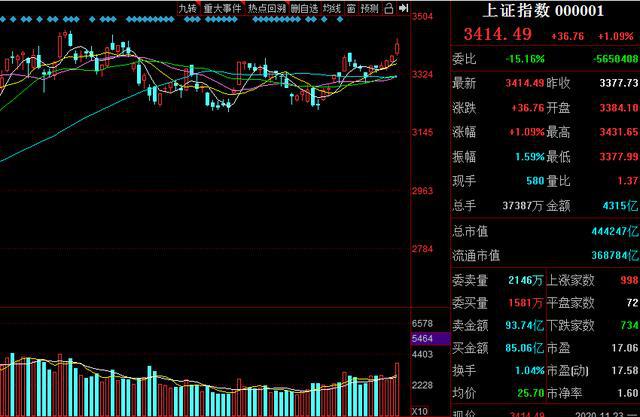Screen dimensions: 640x417
Task: Click the 最低 3377.99 value
Action: pos(618,157)
